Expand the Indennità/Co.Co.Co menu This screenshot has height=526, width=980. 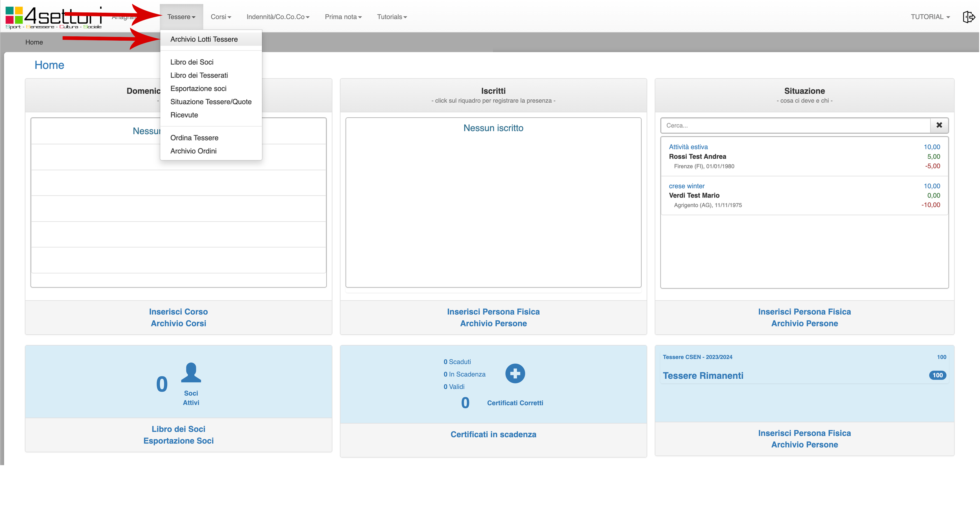278,17
